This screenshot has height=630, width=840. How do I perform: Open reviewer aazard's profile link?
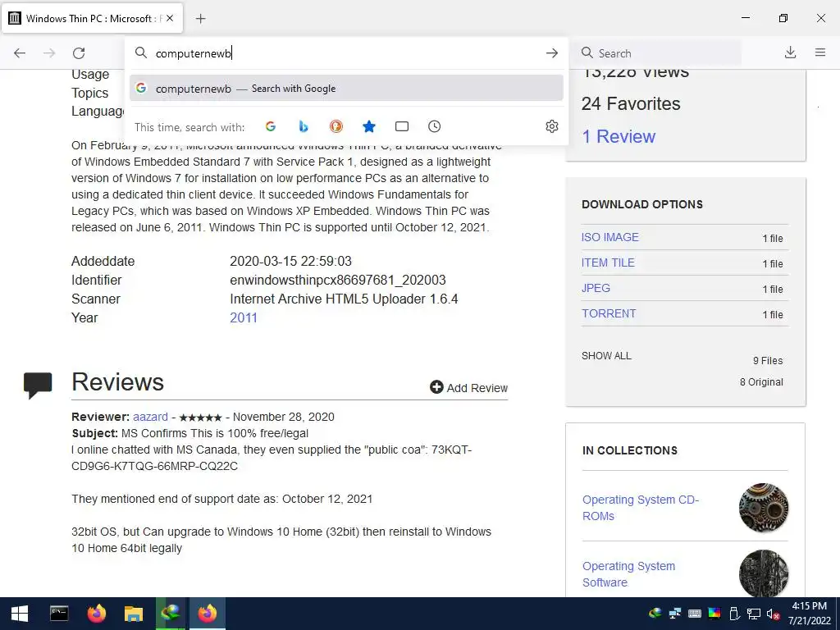coord(151,417)
